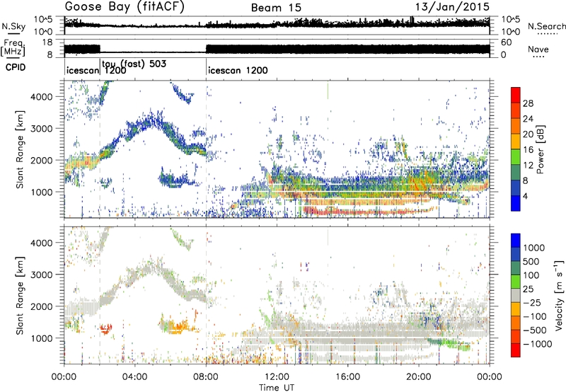Click the '-25' tick on Velocity colorbar
The image size is (566, 392).
pos(531,303)
